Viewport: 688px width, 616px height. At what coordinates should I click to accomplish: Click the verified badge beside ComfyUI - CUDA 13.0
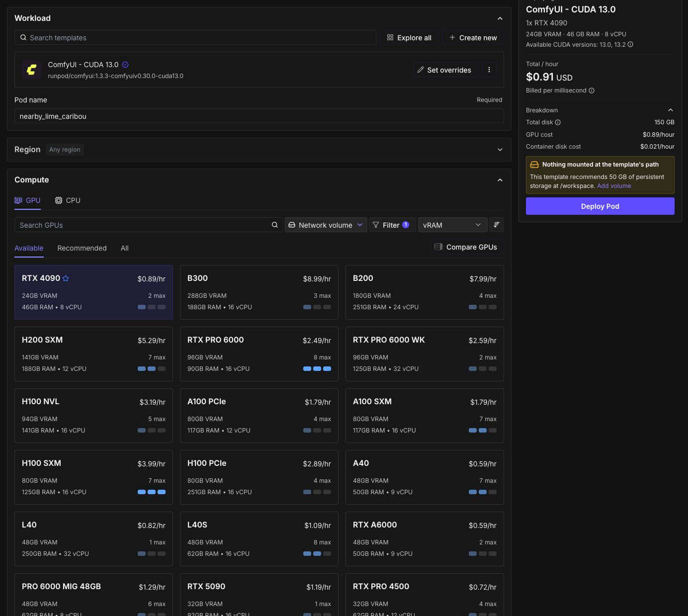click(x=125, y=65)
